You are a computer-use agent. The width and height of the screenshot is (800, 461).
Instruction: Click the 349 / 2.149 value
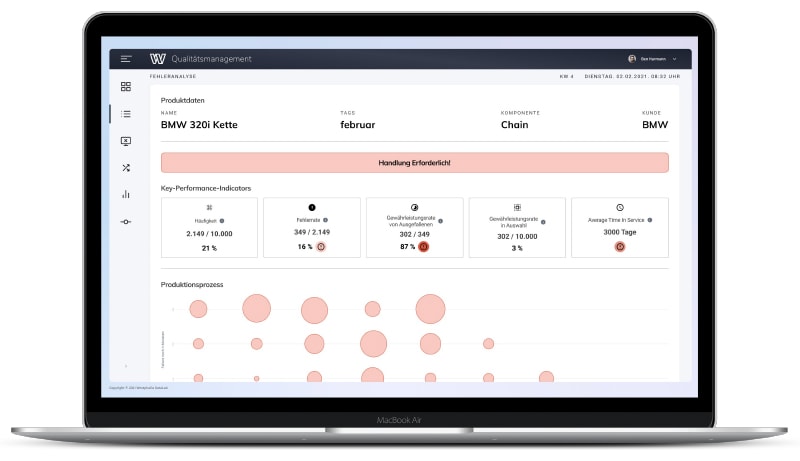click(x=312, y=232)
